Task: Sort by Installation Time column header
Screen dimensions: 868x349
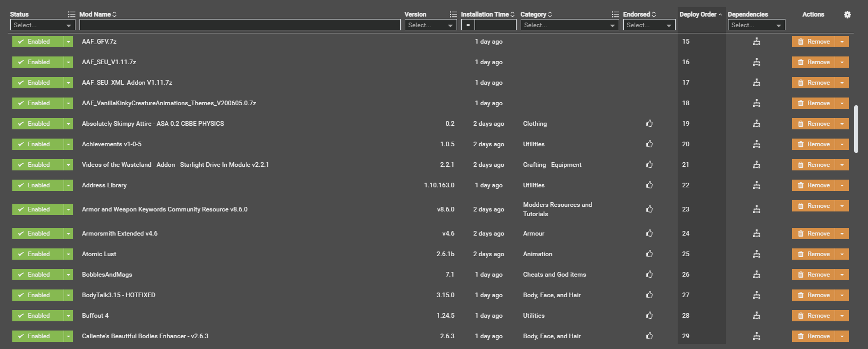Action: [x=487, y=14]
